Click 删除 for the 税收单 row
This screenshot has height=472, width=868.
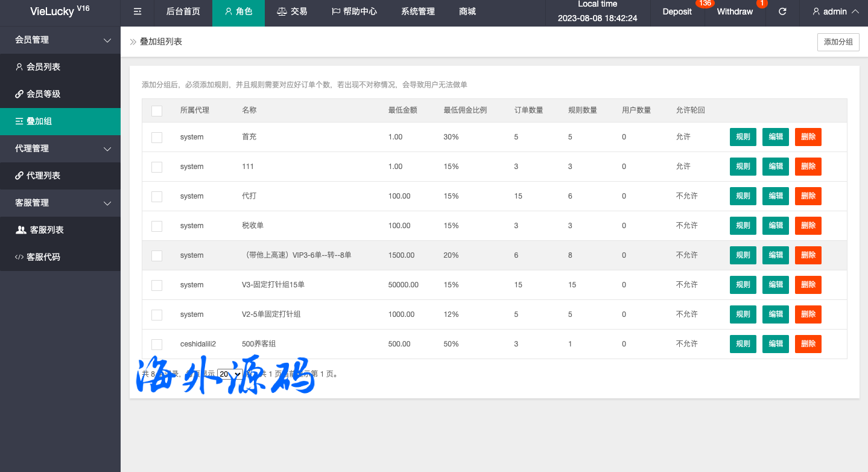pos(808,226)
